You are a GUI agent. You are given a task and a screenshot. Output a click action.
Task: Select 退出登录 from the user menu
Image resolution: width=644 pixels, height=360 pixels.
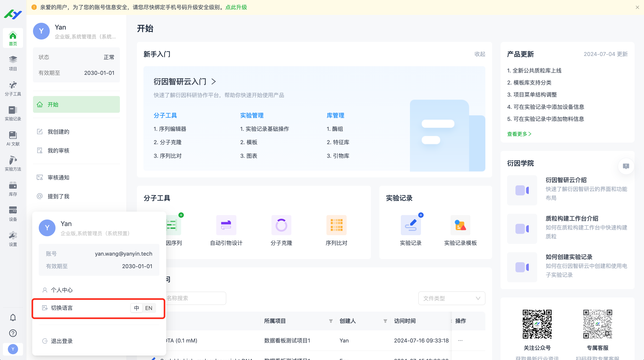tap(62, 341)
